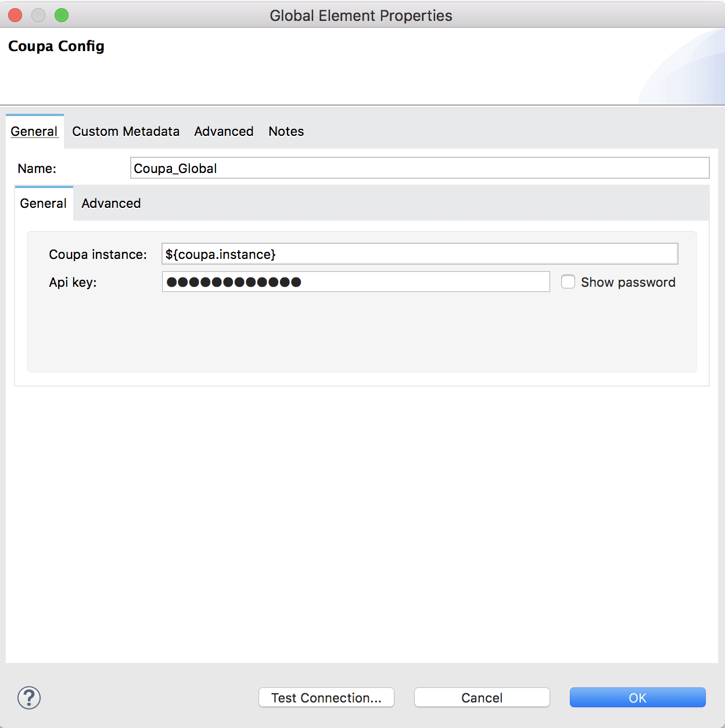Select the top-level General tab beside Custom Metadata
Image resolution: width=725 pixels, height=728 pixels.
coord(34,131)
